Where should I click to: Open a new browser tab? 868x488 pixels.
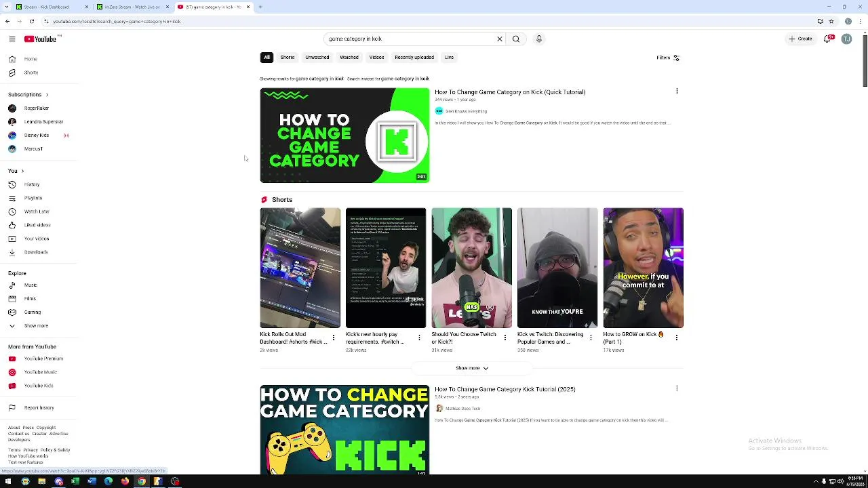(260, 7)
